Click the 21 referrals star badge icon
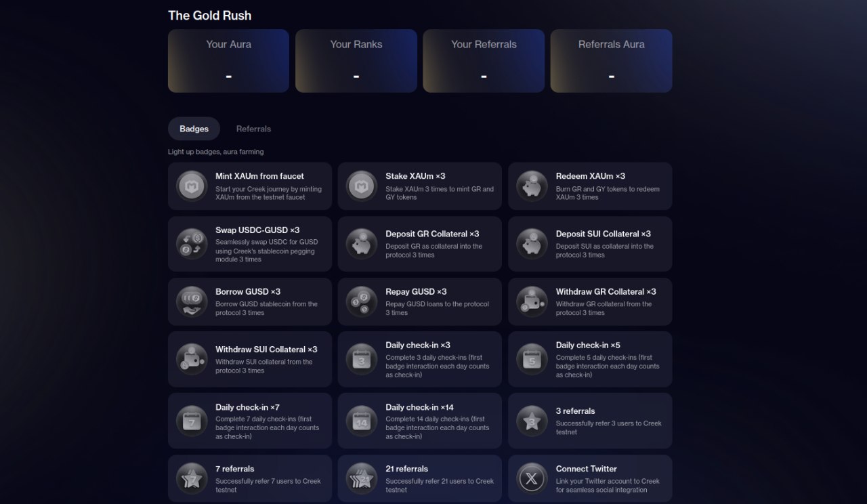 [x=362, y=479]
